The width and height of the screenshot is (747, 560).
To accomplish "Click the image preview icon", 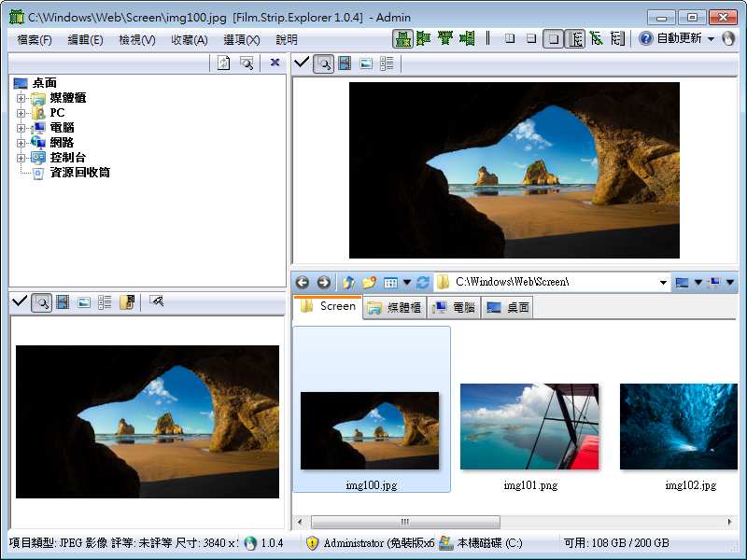I will (x=364, y=63).
